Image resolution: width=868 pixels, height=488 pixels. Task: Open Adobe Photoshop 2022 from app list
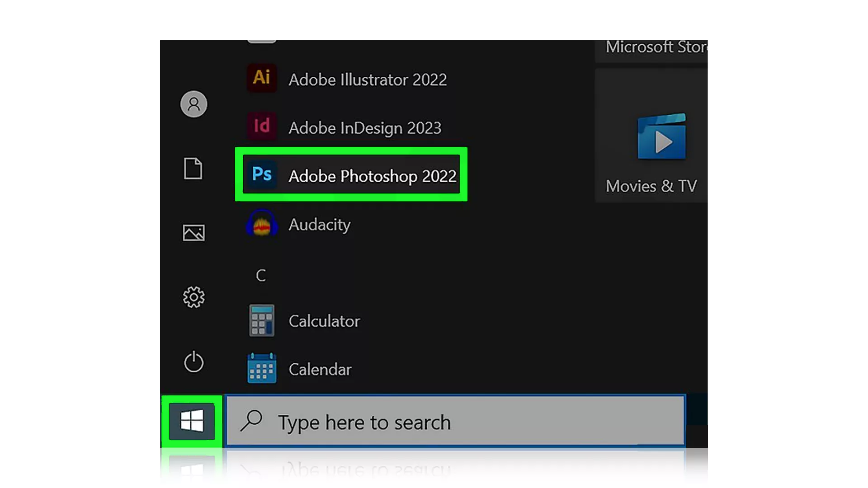(x=351, y=174)
